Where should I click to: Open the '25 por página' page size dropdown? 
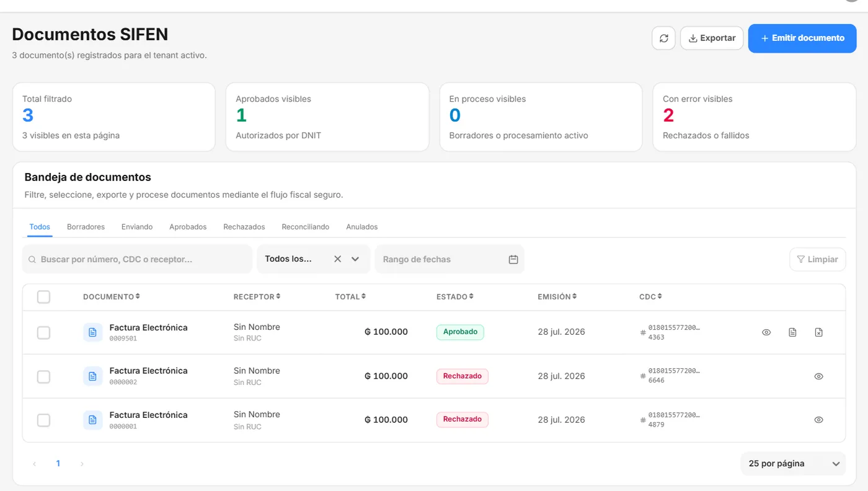(793, 464)
